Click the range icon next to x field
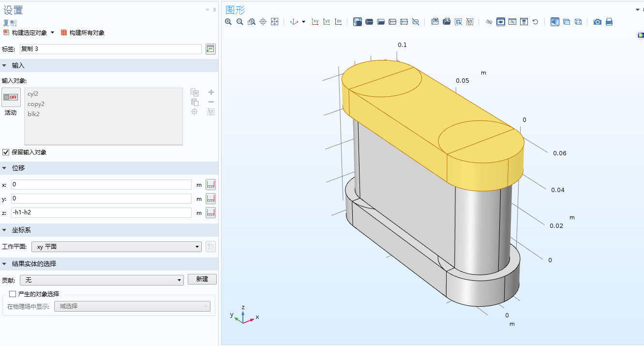 [210, 184]
